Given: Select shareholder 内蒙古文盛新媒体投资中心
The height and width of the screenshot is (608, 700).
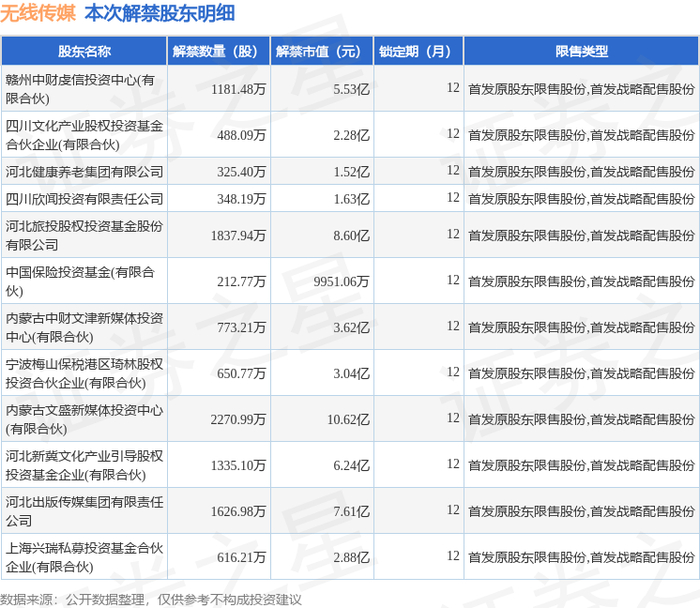Looking at the screenshot, I should click(84, 420).
